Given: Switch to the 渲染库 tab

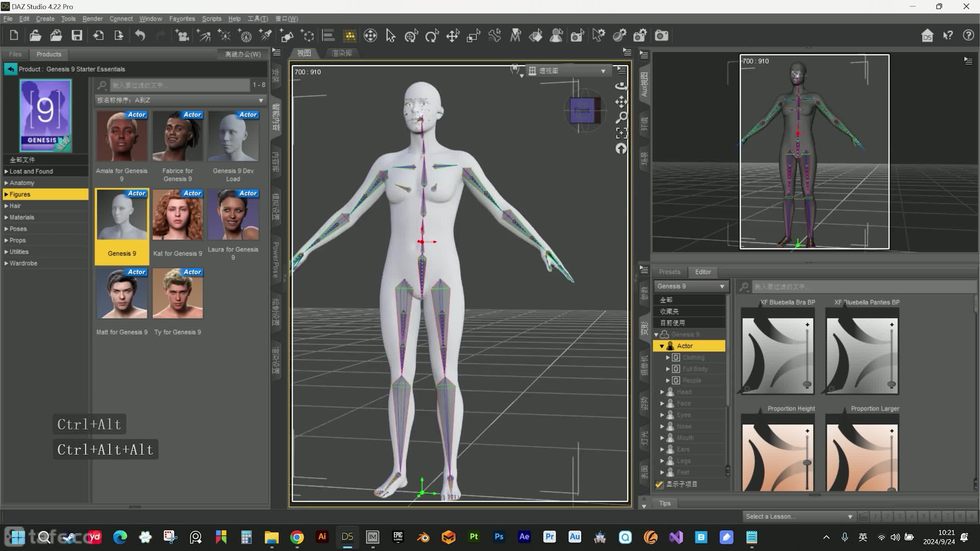Looking at the screenshot, I should click(341, 53).
